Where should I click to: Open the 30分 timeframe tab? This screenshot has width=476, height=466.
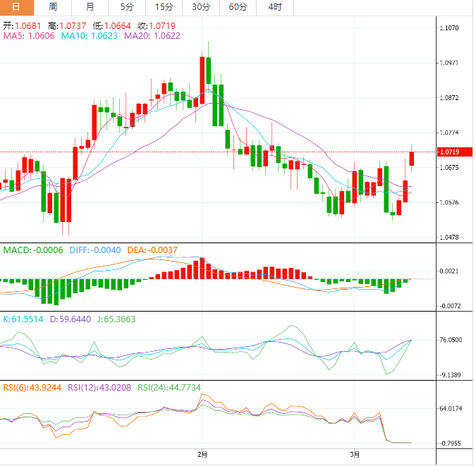click(201, 7)
